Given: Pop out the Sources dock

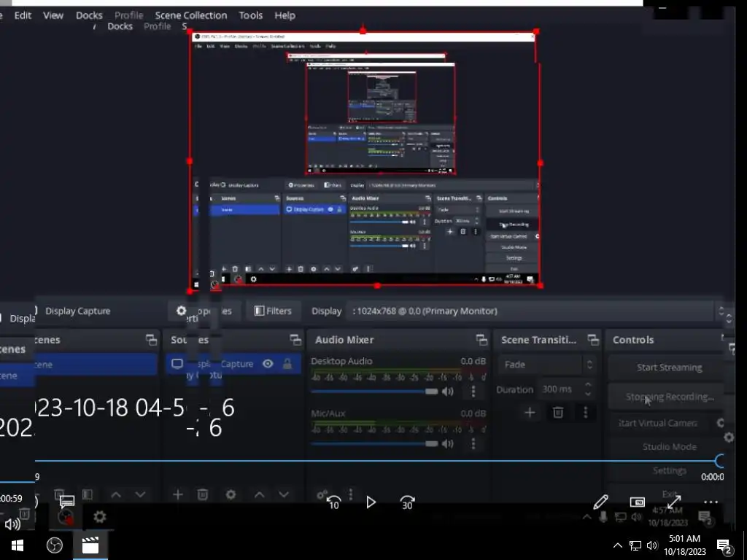Looking at the screenshot, I should [295, 340].
